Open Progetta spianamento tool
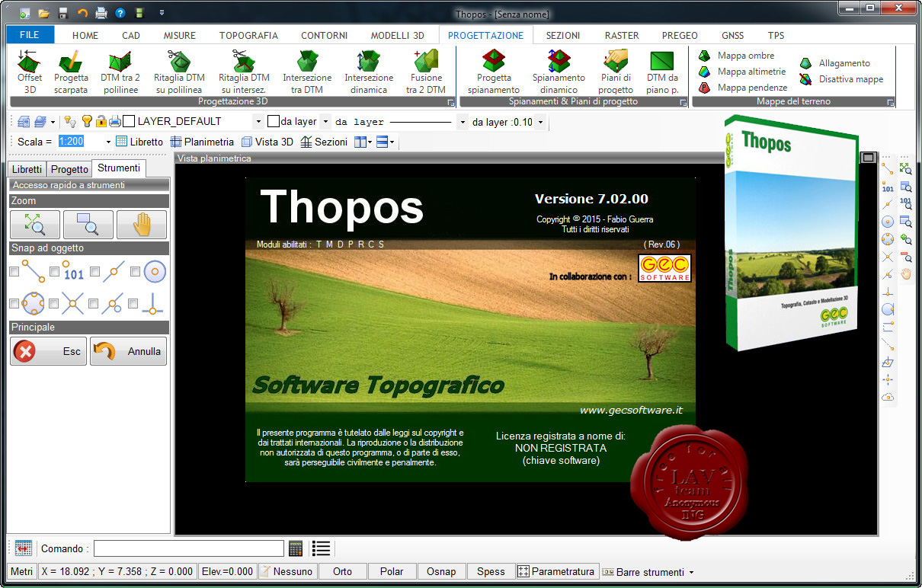Image resolution: width=922 pixels, height=588 pixels. click(494, 72)
